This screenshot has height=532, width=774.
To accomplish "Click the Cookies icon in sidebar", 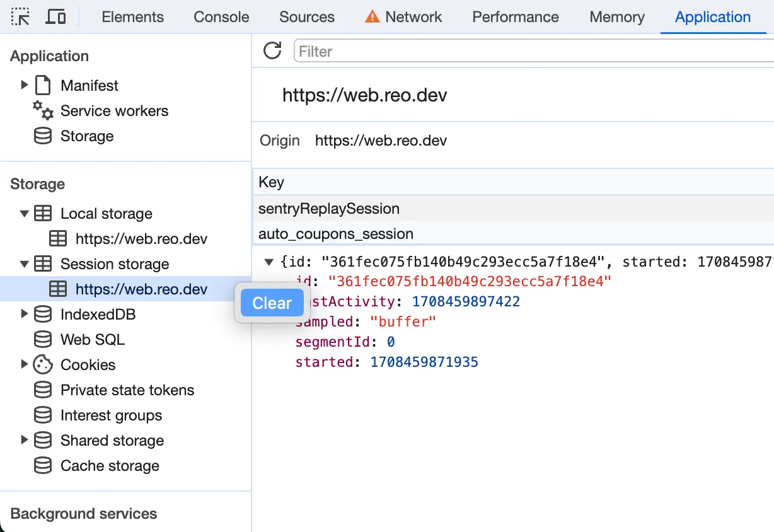I will [x=43, y=365].
